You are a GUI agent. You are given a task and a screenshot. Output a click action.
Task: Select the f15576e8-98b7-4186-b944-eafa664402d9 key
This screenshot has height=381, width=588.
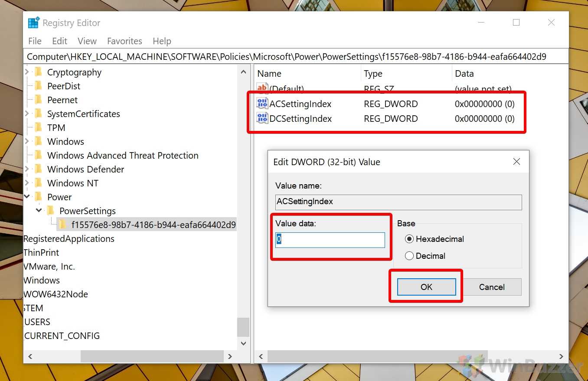coord(154,225)
